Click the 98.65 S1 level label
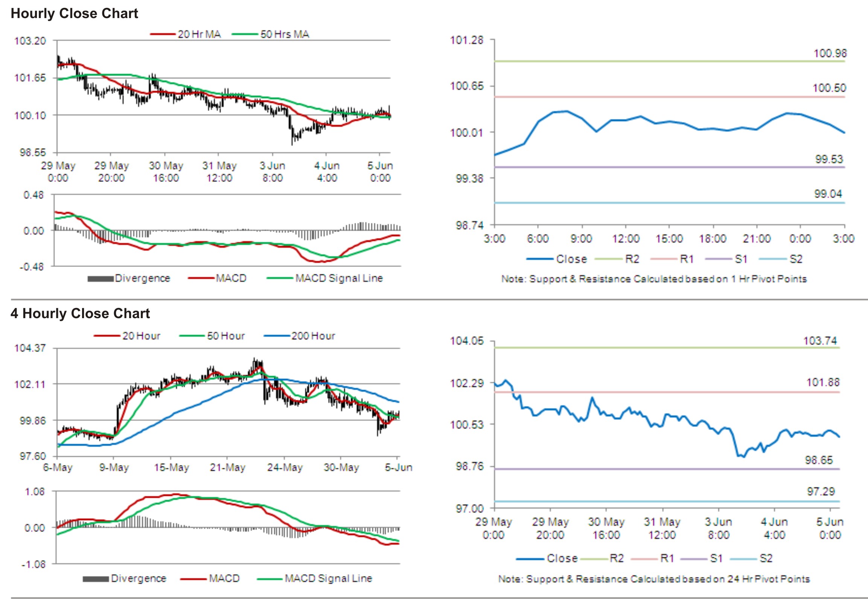The image size is (868, 599). coord(819,460)
